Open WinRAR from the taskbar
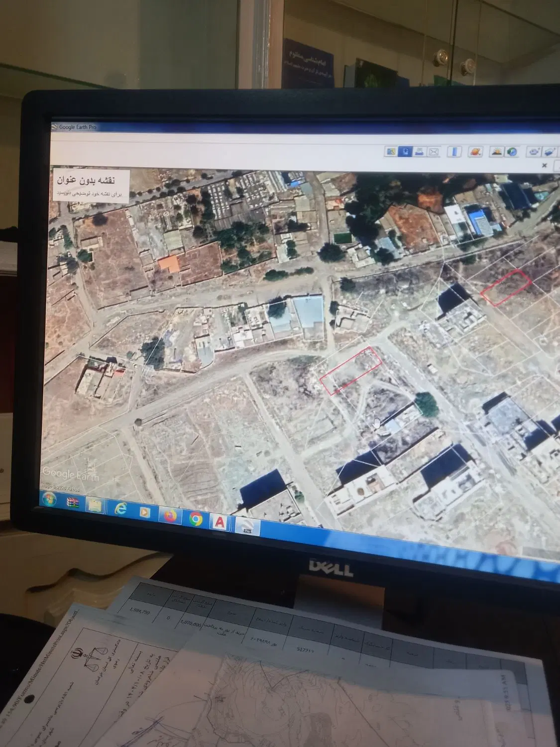The image size is (560, 747). click(73, 502)
